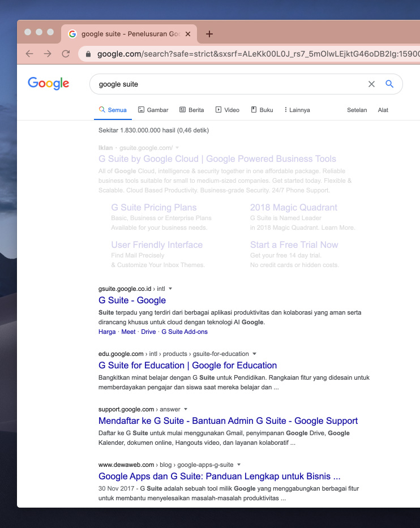Click the support.google.com › answer breadcrumb
The height and width of the screenshot is (528, 420).
coord(139,409)
